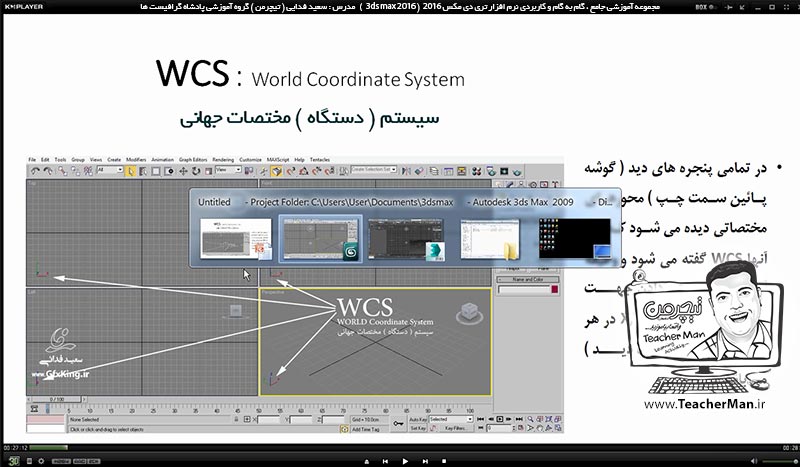Click the Undo icon in 3ds Max toolbar

point(35,171)
